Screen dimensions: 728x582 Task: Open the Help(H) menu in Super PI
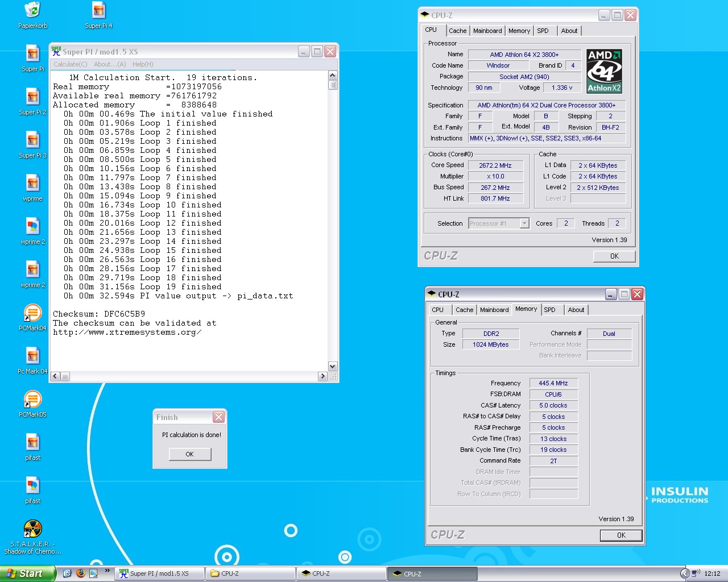click(x=143, y=64)
